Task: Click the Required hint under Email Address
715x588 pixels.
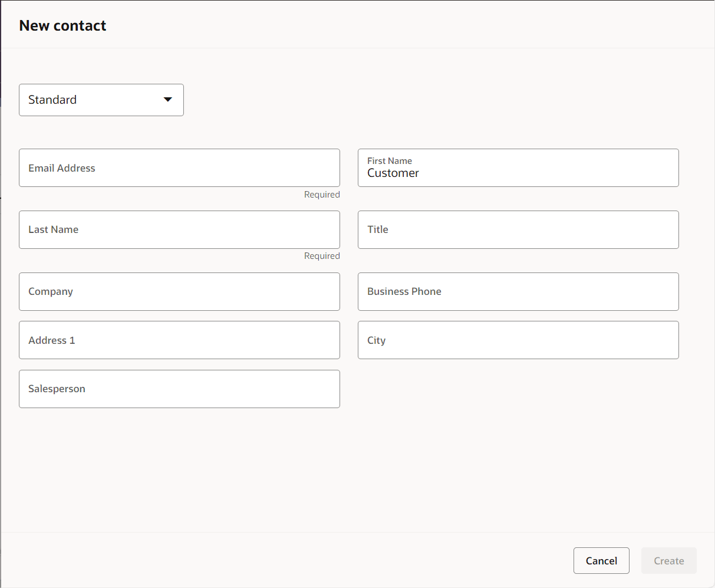Action: point(322,195)
